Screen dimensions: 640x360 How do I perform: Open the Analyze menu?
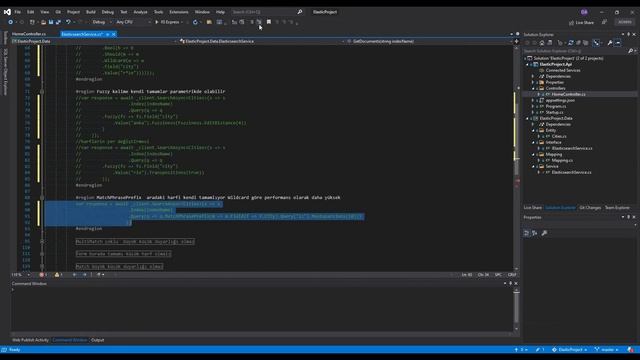(x=140, y=12)
